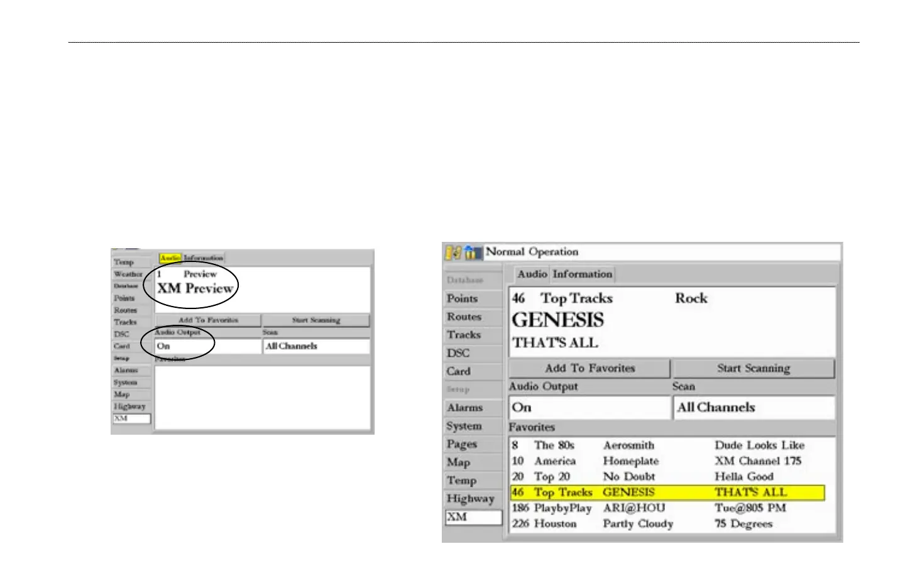This screenshot has height=588, width=905.
Task: Open the Scan All Channels field in the large screen
Action: [x=754, y=408]
